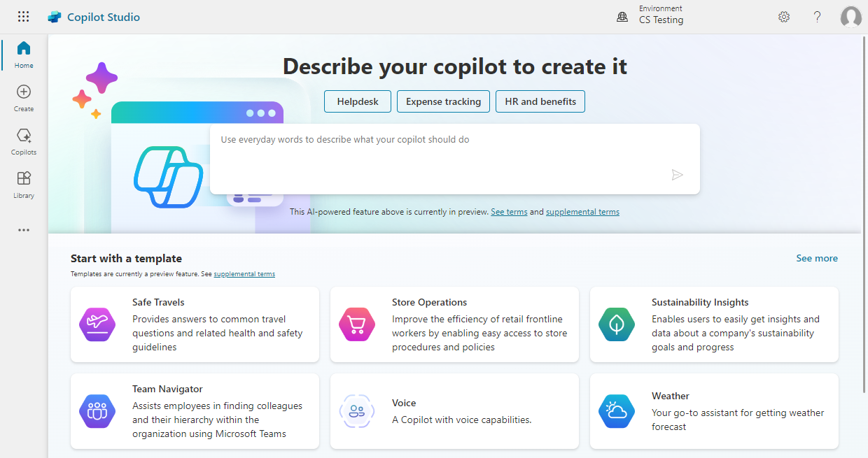Click the Start with a template heading

pos(126,258)
